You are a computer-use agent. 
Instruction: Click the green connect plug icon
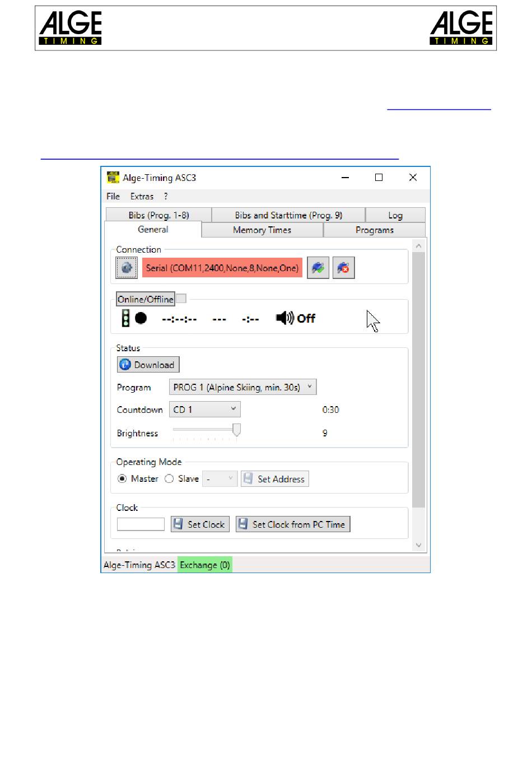pos(318,268)
